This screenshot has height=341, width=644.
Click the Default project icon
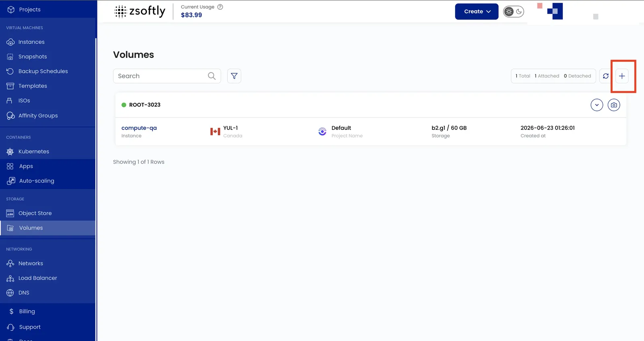coord(322,131)
